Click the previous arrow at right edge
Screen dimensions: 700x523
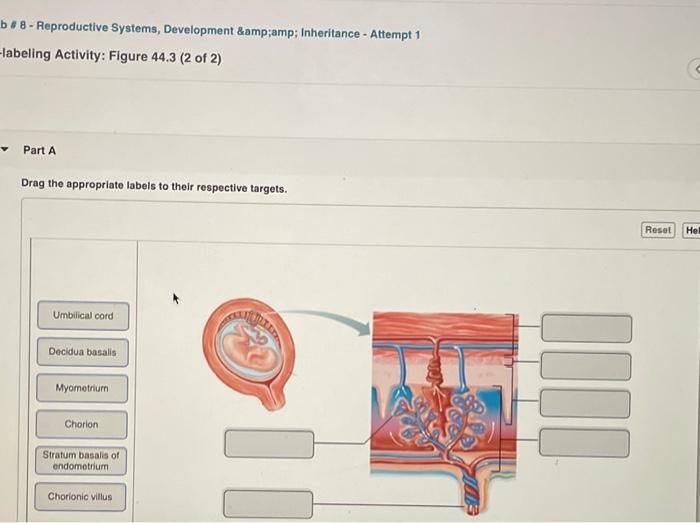pyautogui.click(x=695, y=69)
